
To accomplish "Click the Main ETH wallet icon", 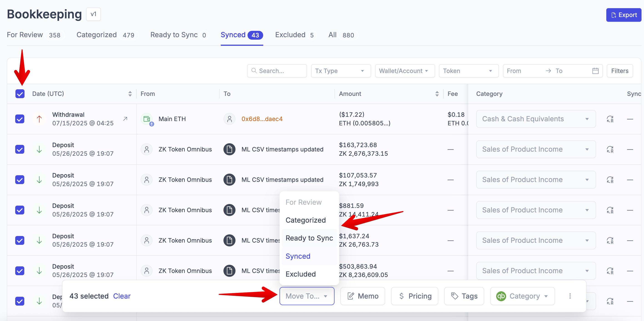I will coord(147,119).
